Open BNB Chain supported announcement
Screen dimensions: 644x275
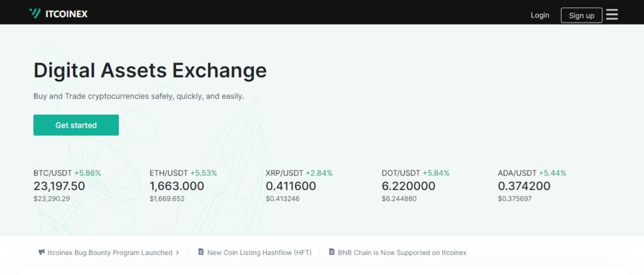402,252
